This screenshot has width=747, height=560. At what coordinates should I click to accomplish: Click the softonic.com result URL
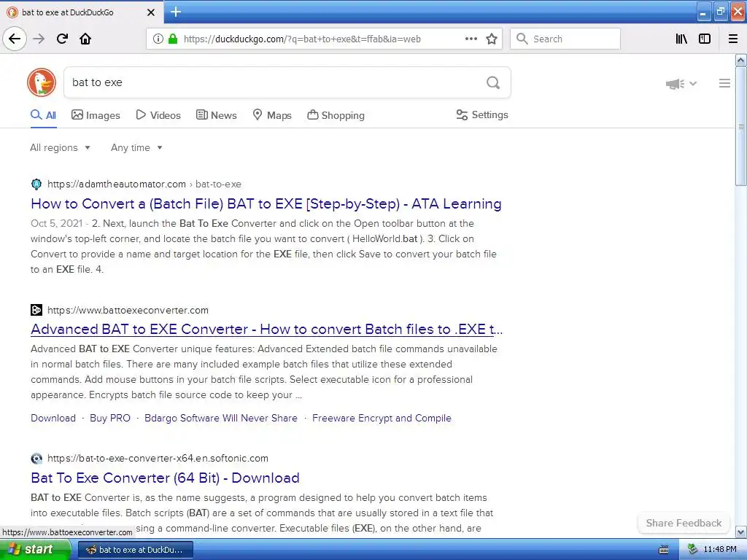(x=158, y=458)
